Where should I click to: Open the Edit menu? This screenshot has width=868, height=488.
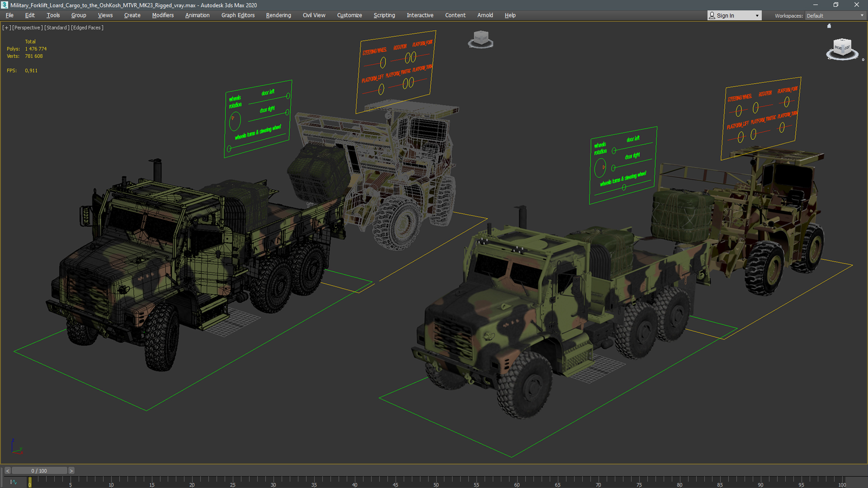pyautogui.click(x=30, y=15)
